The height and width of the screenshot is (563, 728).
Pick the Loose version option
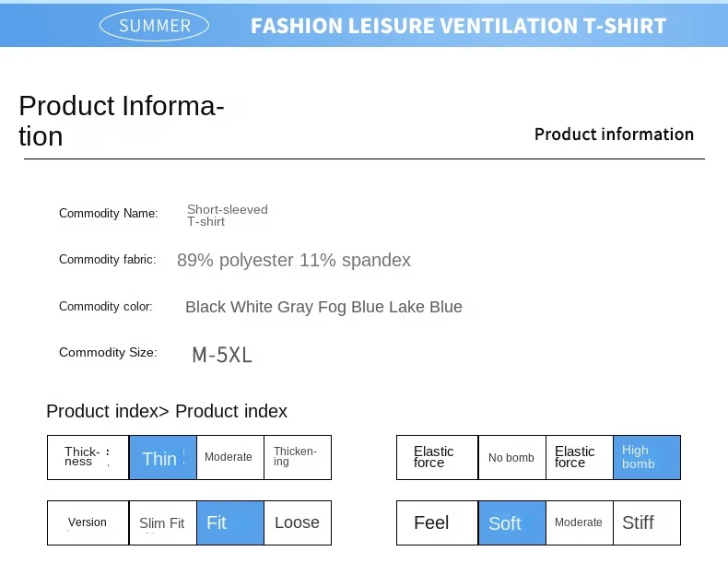click(297, 523)
